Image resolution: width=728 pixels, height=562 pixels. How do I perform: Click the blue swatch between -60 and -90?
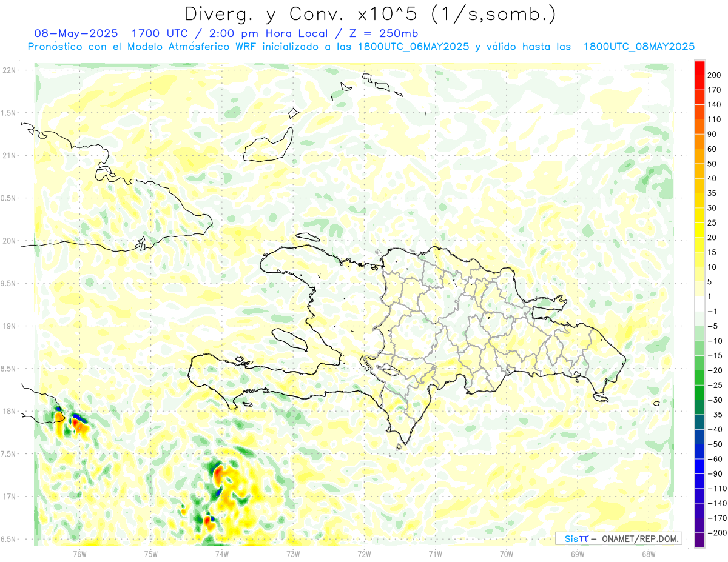699,466
